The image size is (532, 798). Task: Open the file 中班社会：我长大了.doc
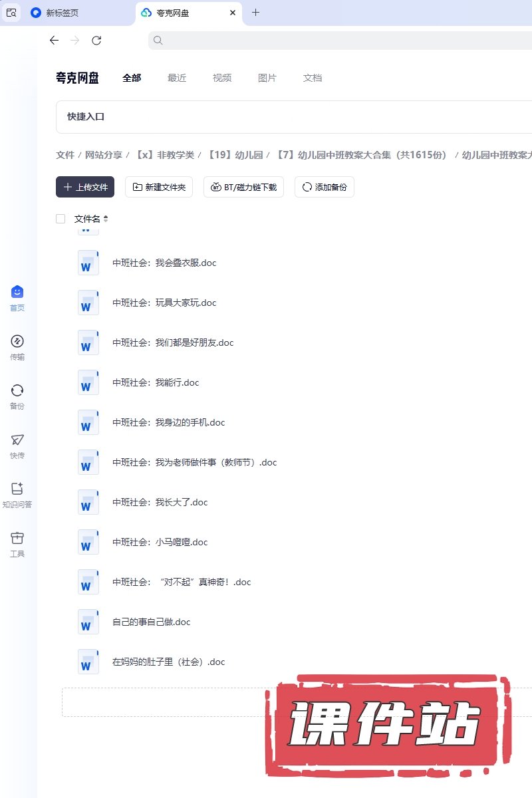pyautogui.click(x=160, y=502)
